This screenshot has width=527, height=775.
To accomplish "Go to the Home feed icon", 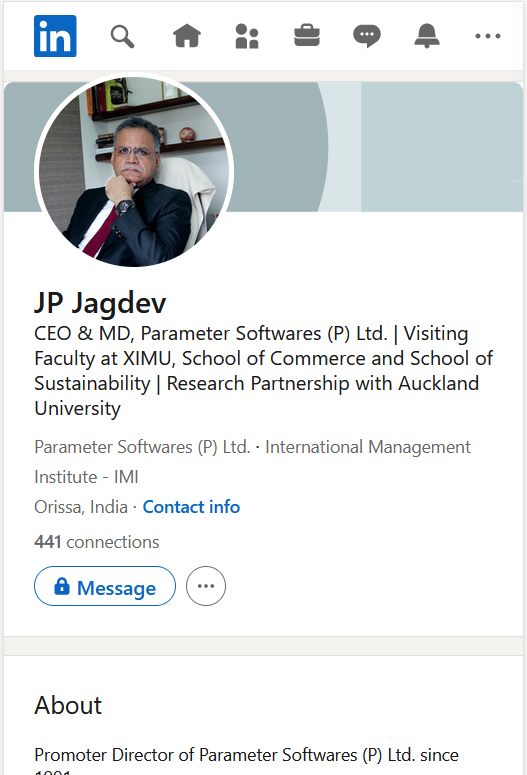I will [x=187, y=36].
